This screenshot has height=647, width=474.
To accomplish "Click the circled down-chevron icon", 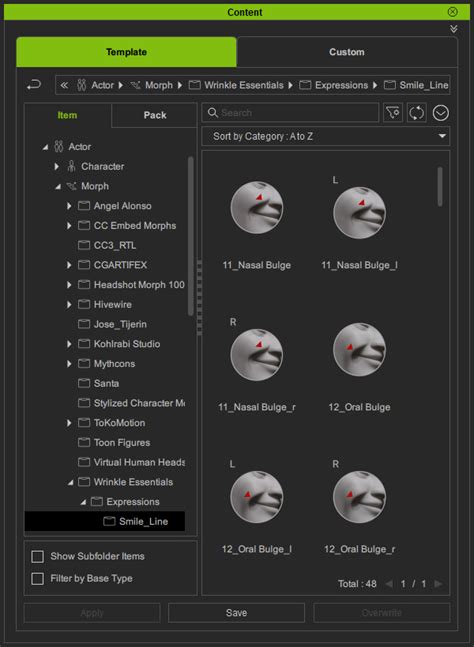I will (x=441, y=113).
